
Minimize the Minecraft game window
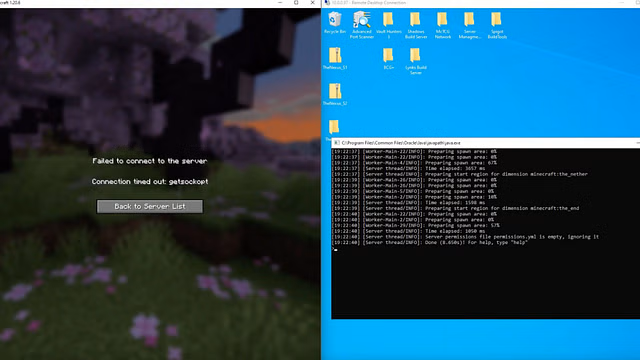pos(280,3)
